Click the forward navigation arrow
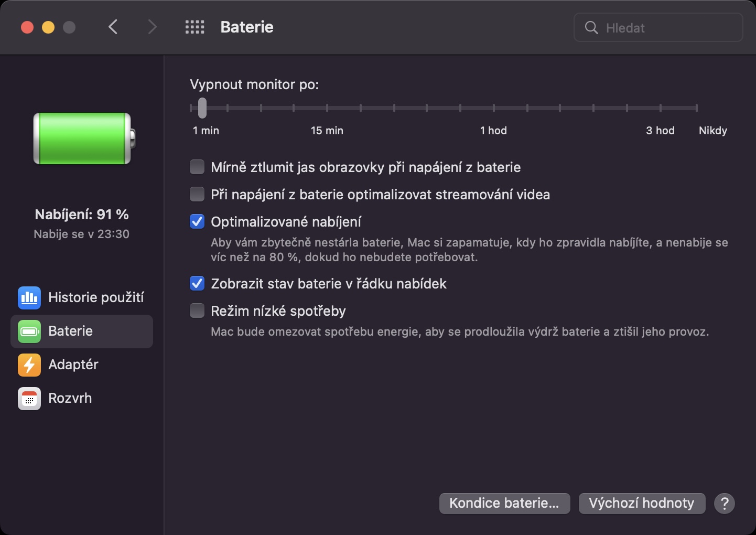This screenshot has width=756, height=535. (152, 27)
